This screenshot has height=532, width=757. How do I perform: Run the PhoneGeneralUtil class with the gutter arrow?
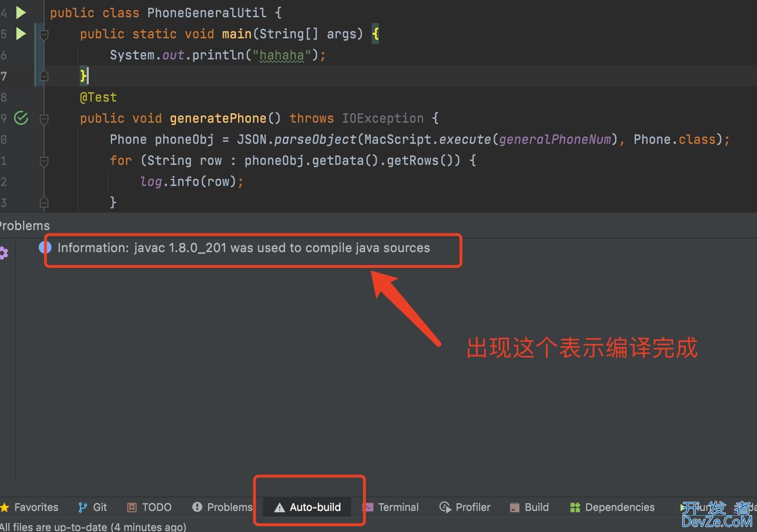pos(21,12)
